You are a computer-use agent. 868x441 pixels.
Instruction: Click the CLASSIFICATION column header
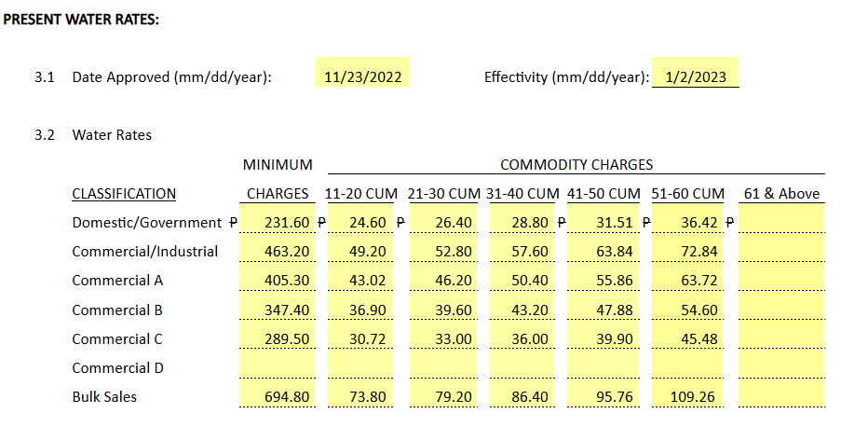point(124,193)
